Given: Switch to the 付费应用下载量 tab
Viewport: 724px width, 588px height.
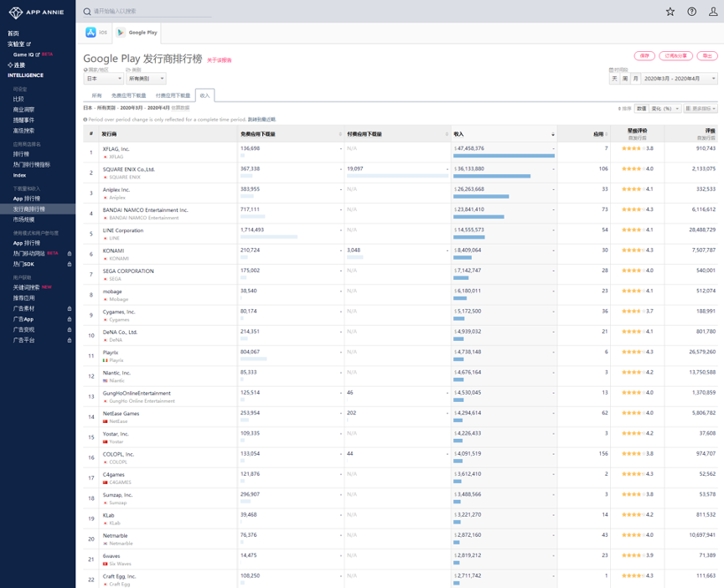Looking at the screenshot, I should (x=173, y=96).
